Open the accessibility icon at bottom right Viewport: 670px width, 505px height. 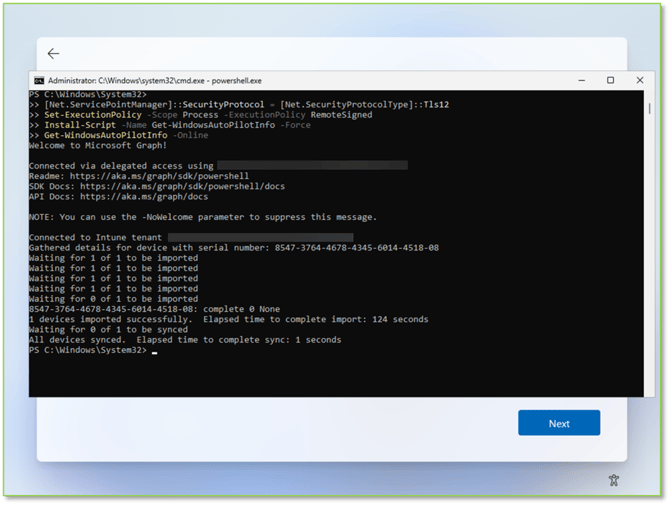pyautogui.click(x=614, y=481)
